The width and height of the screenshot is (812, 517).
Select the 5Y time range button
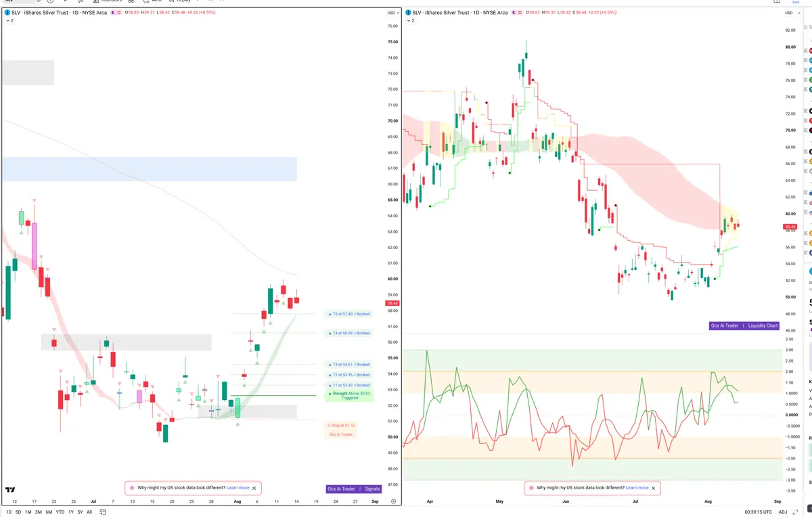coord(81,512)
